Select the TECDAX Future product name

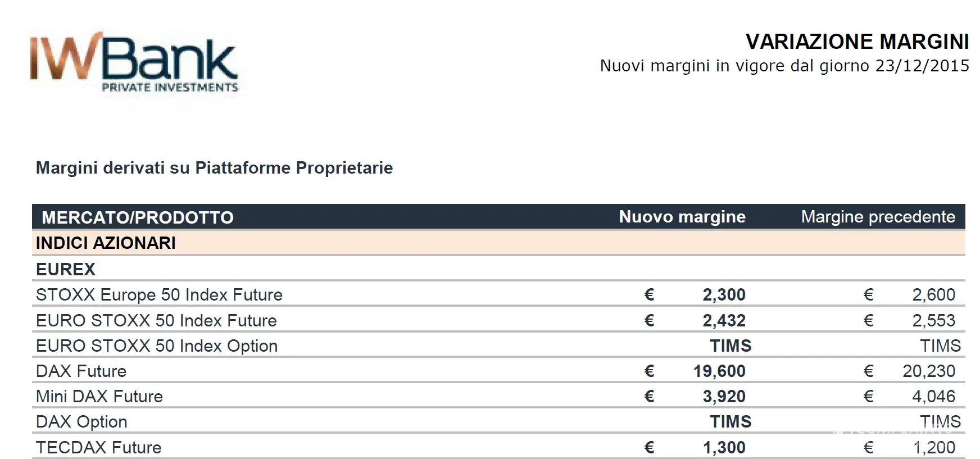coord(98,447)
